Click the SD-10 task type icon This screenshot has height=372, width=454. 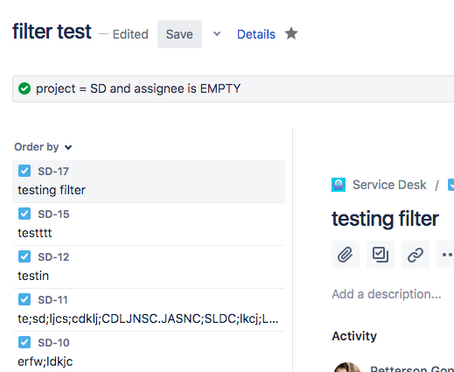[x=24, y=342]
